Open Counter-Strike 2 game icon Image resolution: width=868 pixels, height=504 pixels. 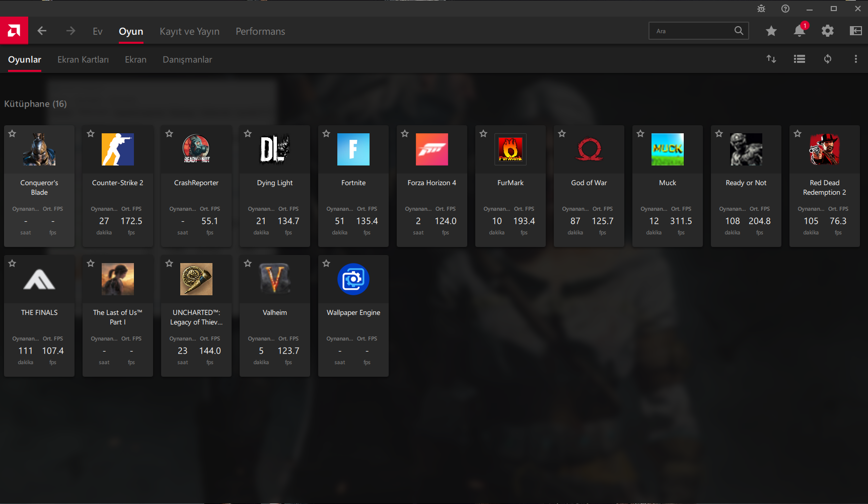pos(118,149)
